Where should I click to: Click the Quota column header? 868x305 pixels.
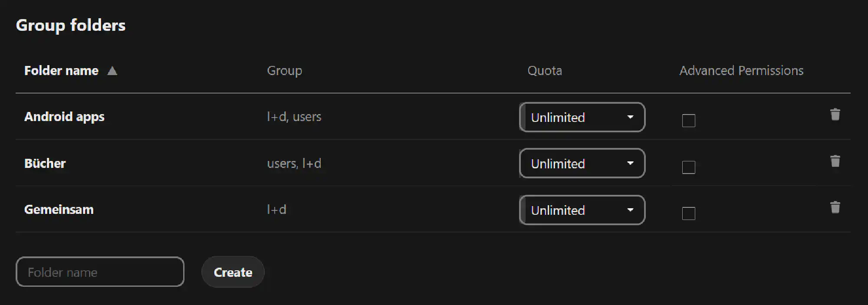tap(545, 71)
